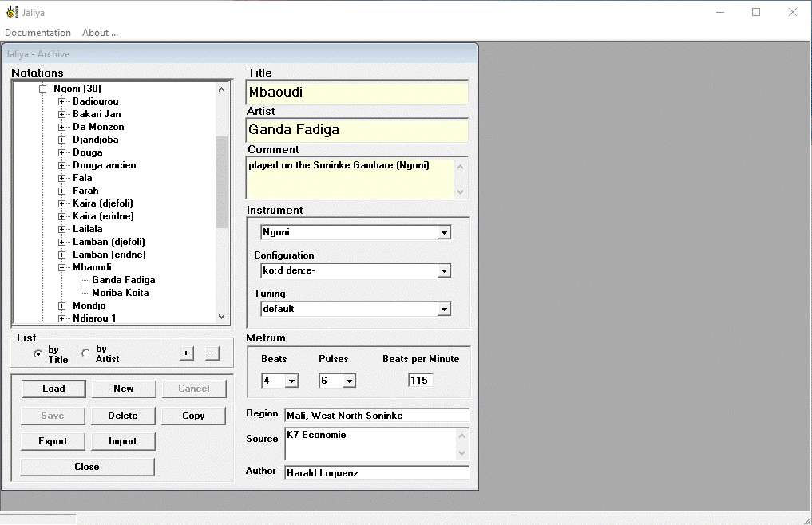Open the Documentation menu

[x=38, y=33]
